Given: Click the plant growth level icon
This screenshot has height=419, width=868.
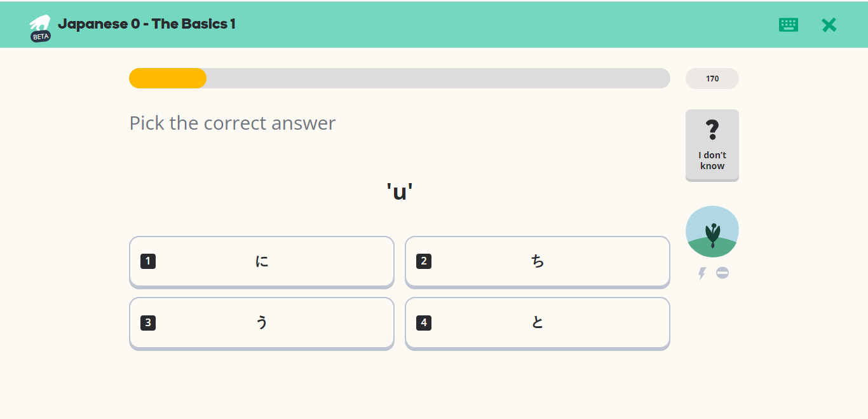Looking at the screenshot, I should pyautogui.click(x=712, y=232).
